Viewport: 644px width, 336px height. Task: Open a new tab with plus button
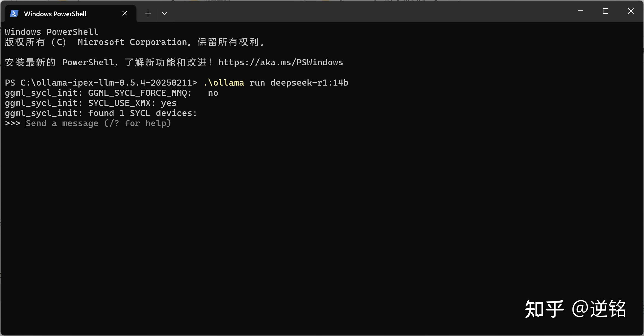pos(148,13)
